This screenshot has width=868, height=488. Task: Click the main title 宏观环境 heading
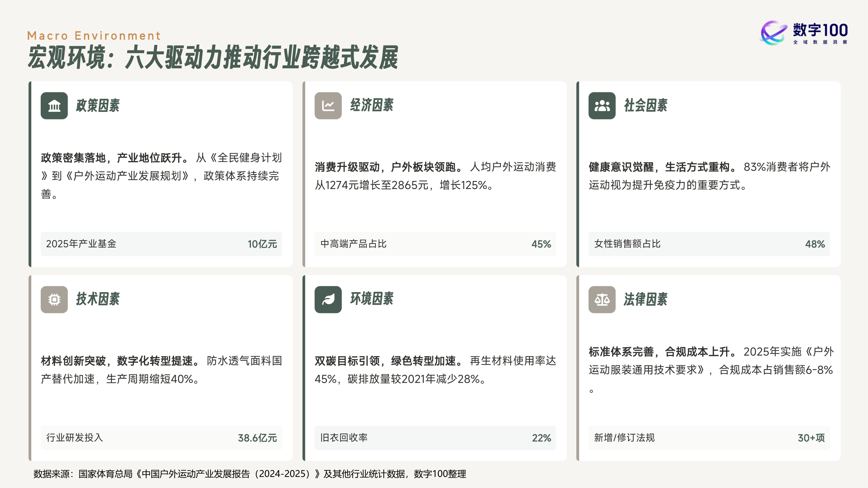click(213, 58)
